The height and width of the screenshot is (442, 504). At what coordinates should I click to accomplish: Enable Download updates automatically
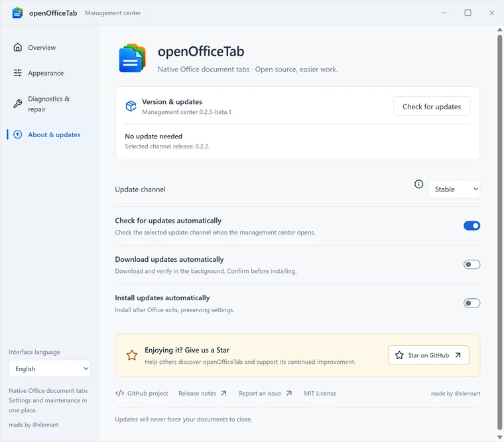pos(472,264)
